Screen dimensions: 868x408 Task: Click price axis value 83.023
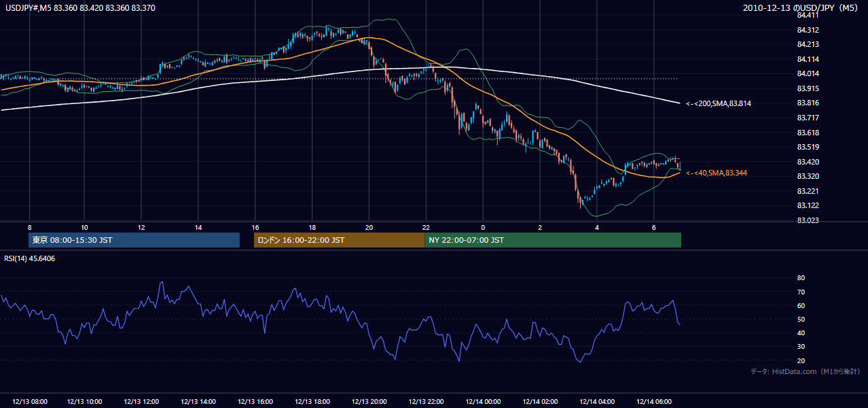808,220
